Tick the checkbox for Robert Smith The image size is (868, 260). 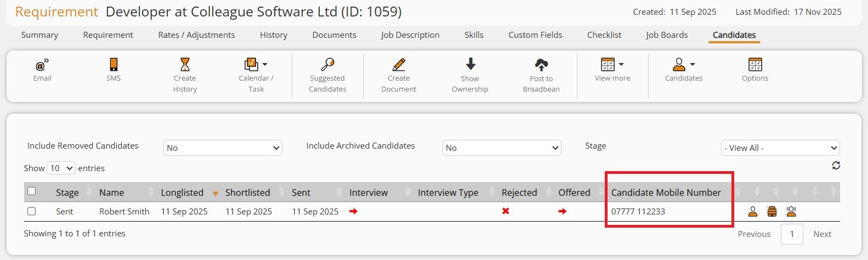pyautogui.click(x=32, y=211)
